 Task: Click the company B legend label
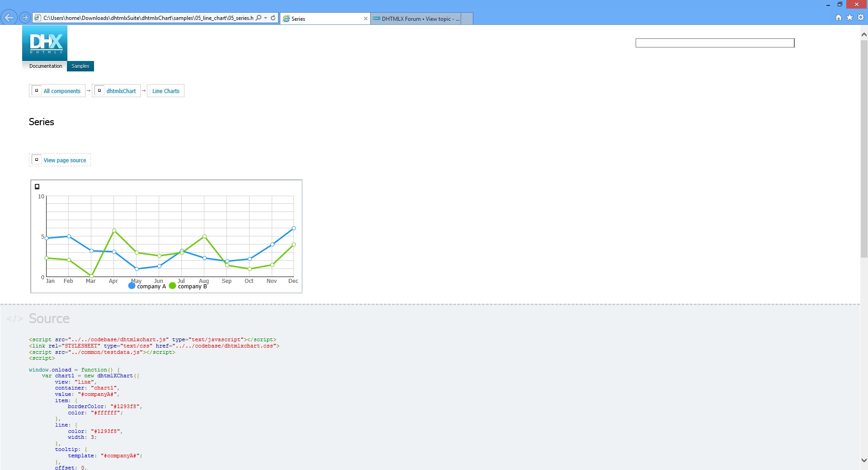(x=192, y=287)
